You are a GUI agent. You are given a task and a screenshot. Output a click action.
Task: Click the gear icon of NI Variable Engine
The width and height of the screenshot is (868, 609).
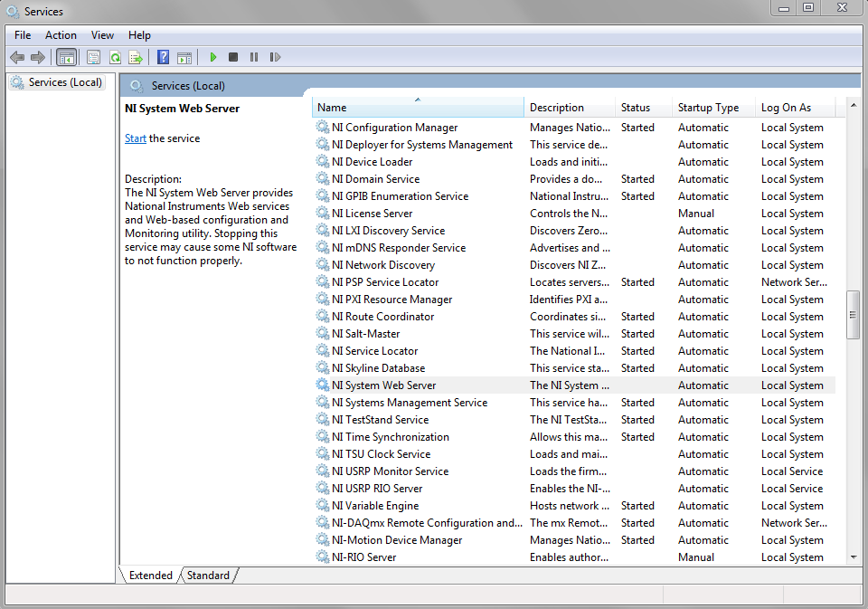(x=322, y=505)
